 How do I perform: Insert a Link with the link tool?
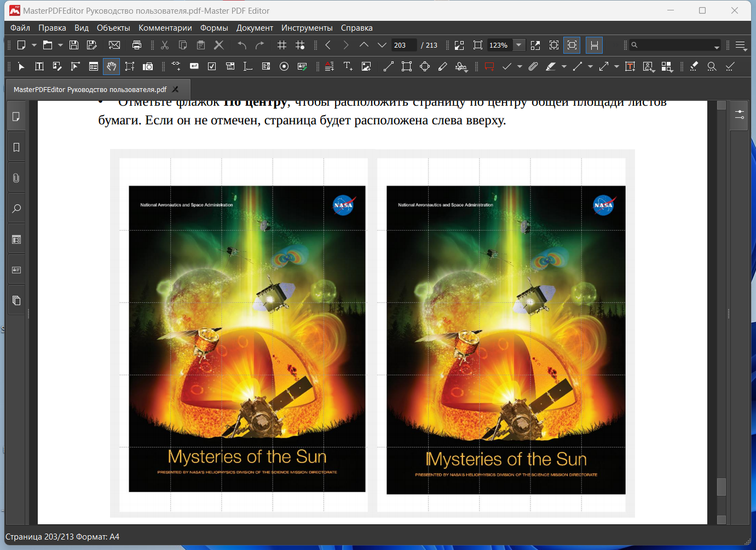click(176, 66)
